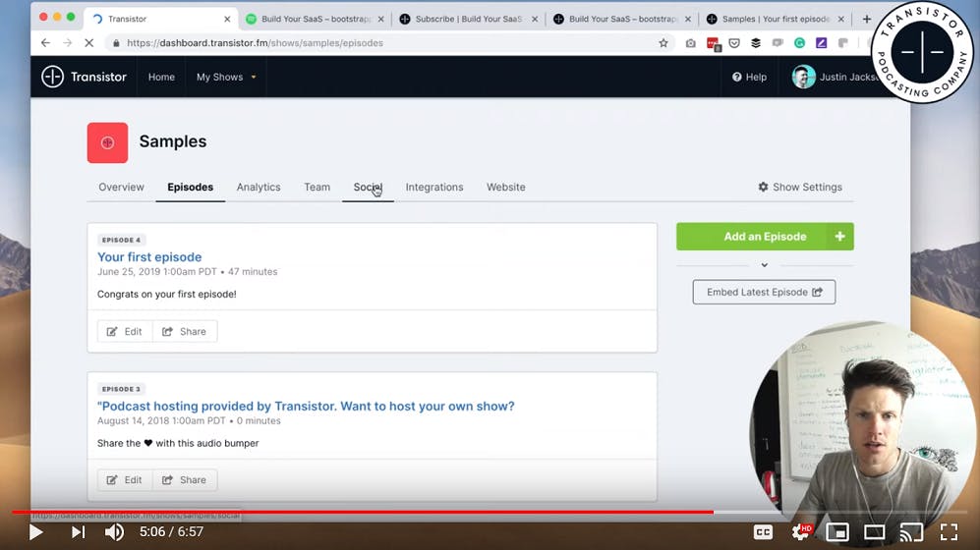
Task: Toggle closed captions CC
Action: click(x=763, y=532)
